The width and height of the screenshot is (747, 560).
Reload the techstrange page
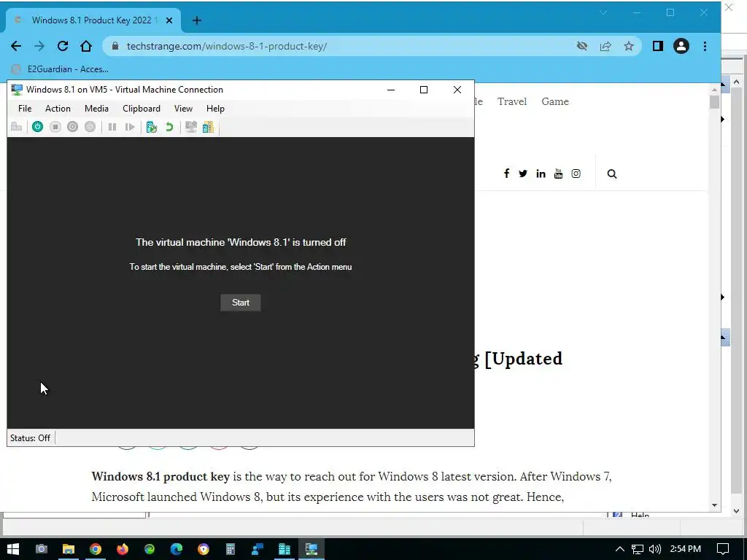coord(63,46)
